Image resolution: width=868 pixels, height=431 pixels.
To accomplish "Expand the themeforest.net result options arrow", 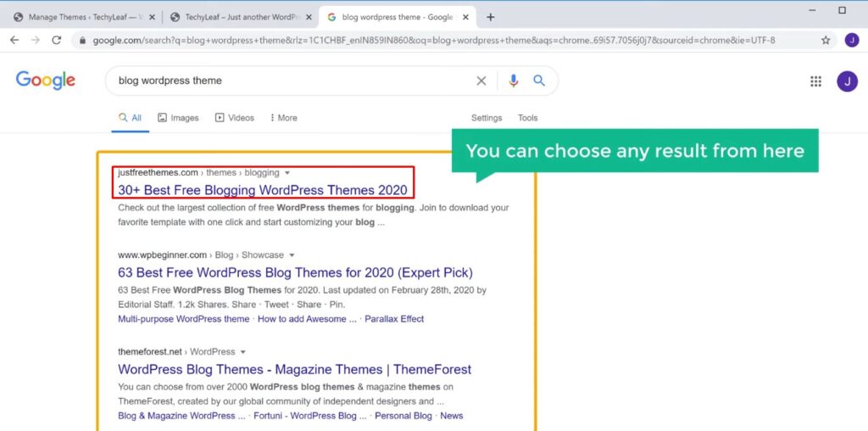I will pos(242,352).
